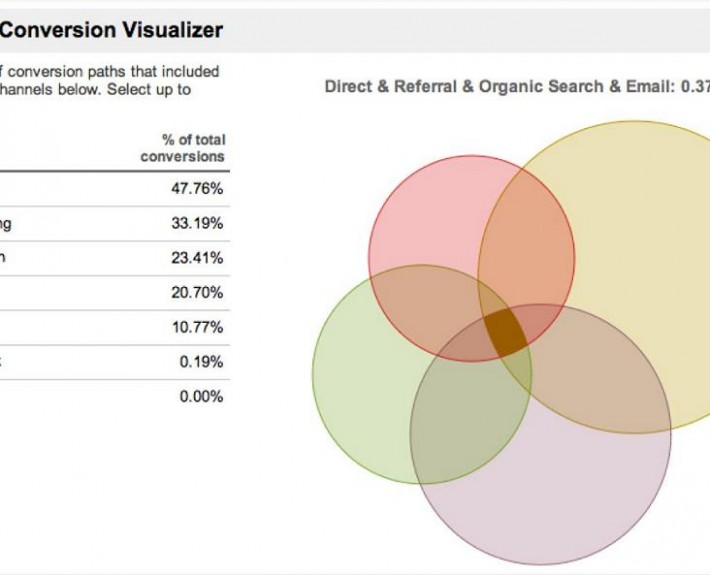The height and width of the screenshot is (575, 710).
Task: Click the overlap between red and yellow circles
Action: 525,250
